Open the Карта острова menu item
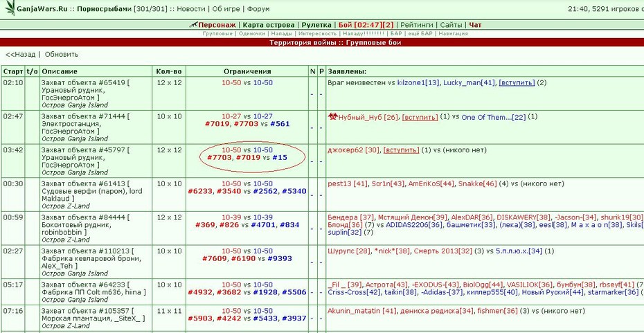Screen dimensions: 644x333 tap(267, 25)
